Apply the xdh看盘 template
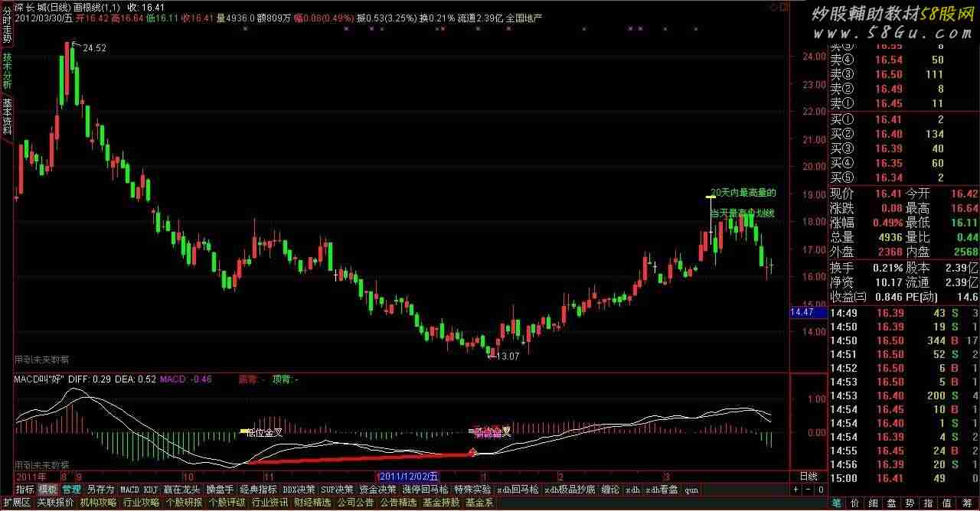This screenshot has width=980, height=511. click(x=661, y=490)
